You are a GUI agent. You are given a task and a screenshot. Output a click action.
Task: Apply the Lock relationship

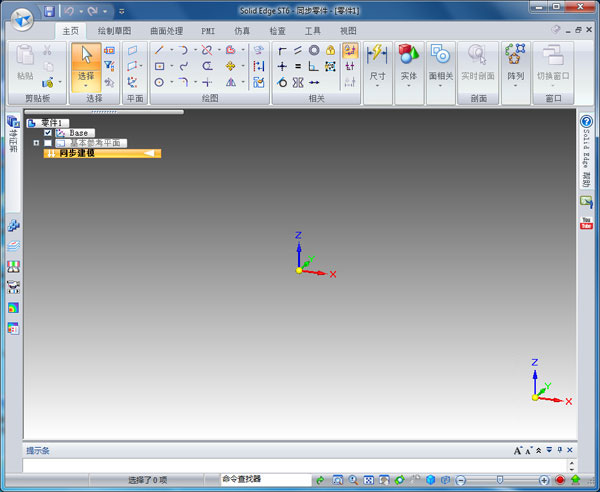[x=330, y=50]
